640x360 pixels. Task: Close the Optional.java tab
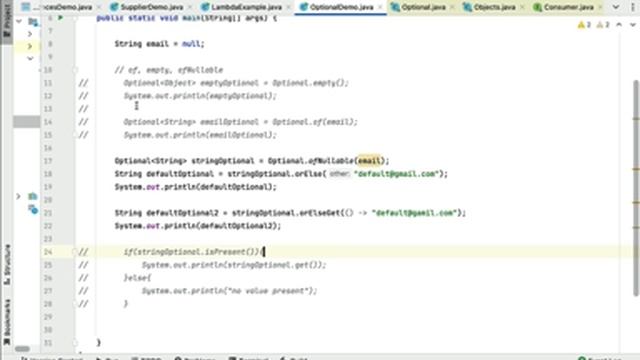point(452,7)
